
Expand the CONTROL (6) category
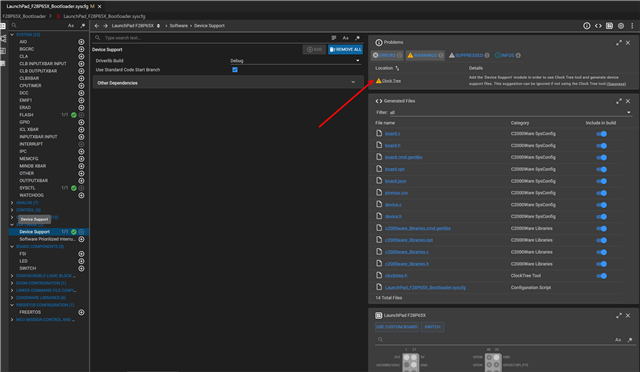coord(12,210)
